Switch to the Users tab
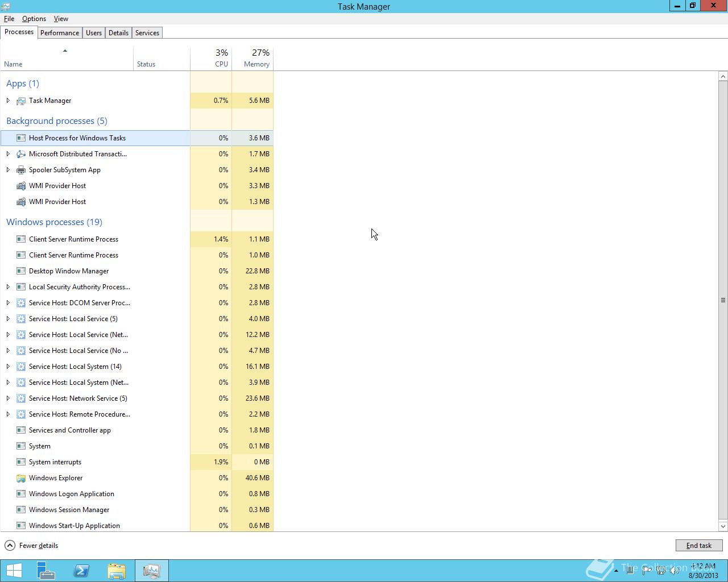The height and width of the screenshot is (582, 728). [94, 33]
